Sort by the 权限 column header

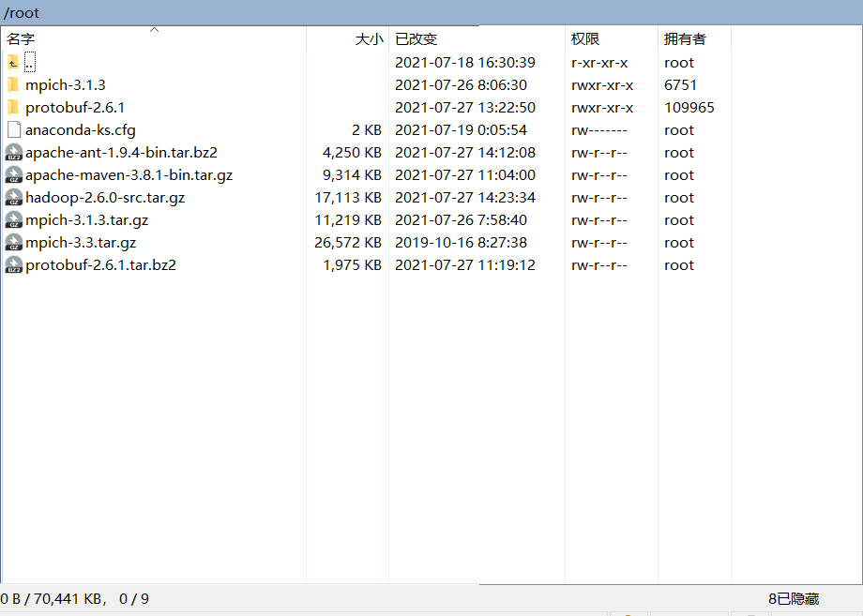(612, 39)
